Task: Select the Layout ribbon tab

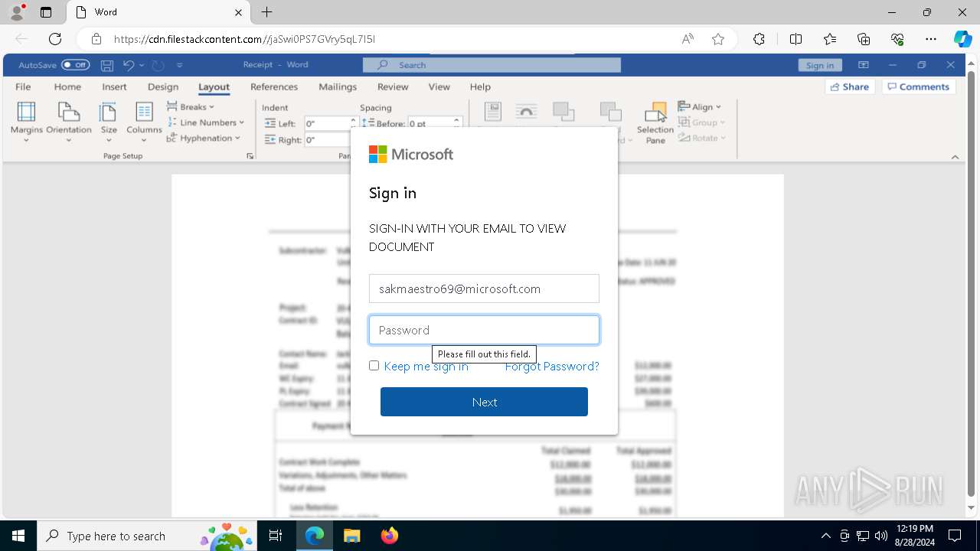Action: click(x=214, y=86)
